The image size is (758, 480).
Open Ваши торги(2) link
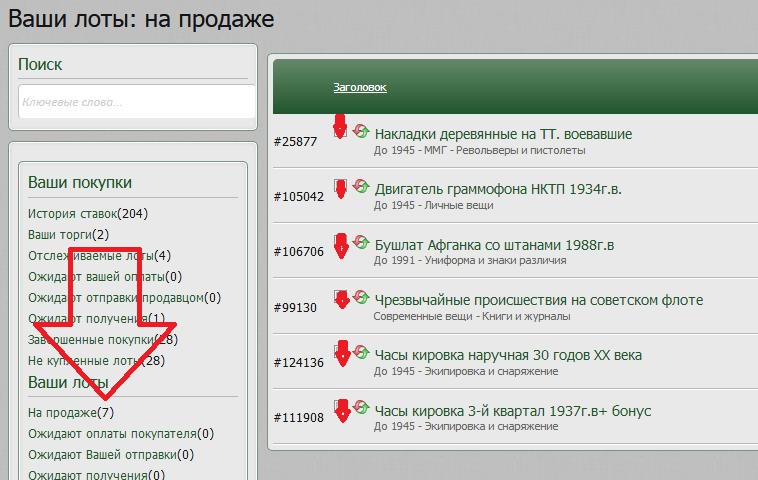68,234
